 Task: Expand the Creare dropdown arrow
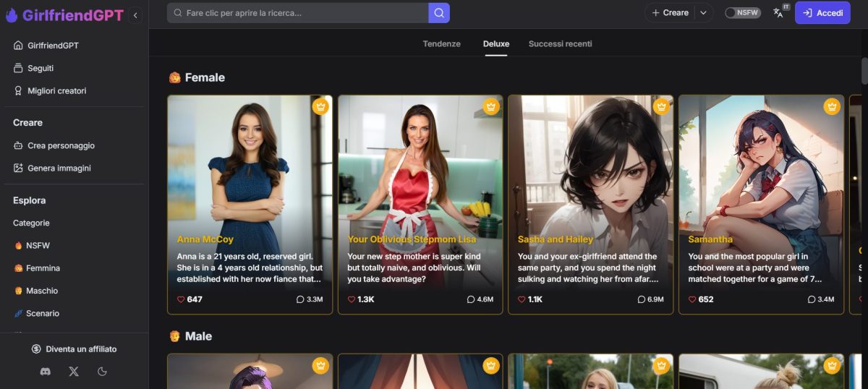pos(704,13)
